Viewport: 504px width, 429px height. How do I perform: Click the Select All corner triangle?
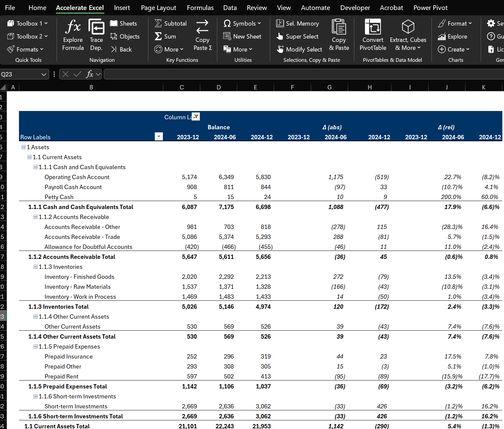point(3,87)
